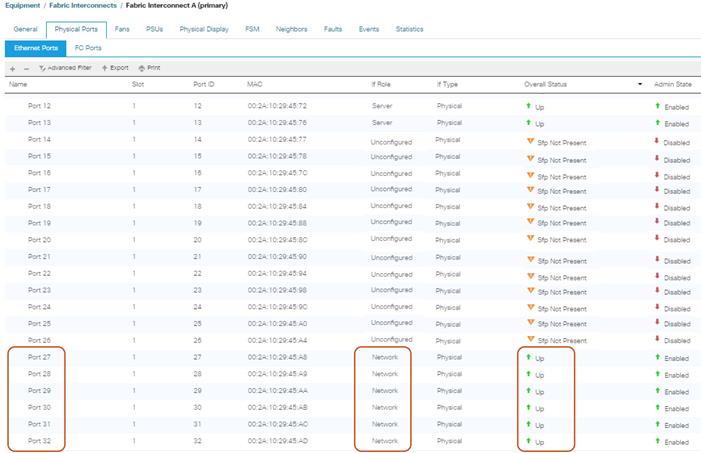
Task: Click the Fabric Interconnects breadcrumb link
Action: coord(84,7)
